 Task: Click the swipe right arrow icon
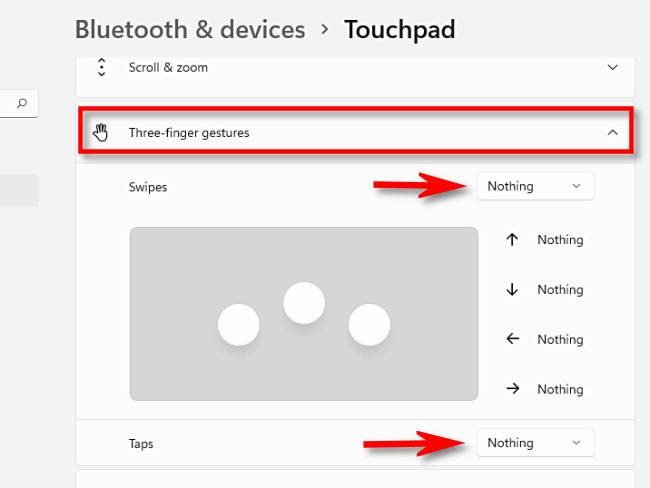513,389
